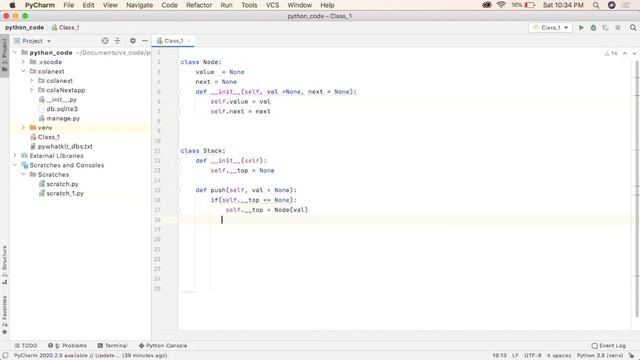Image resolution: width=640 pixels, height=360 pixels.
Task: Locate current file in Project tree
Action: pos(105,41)
